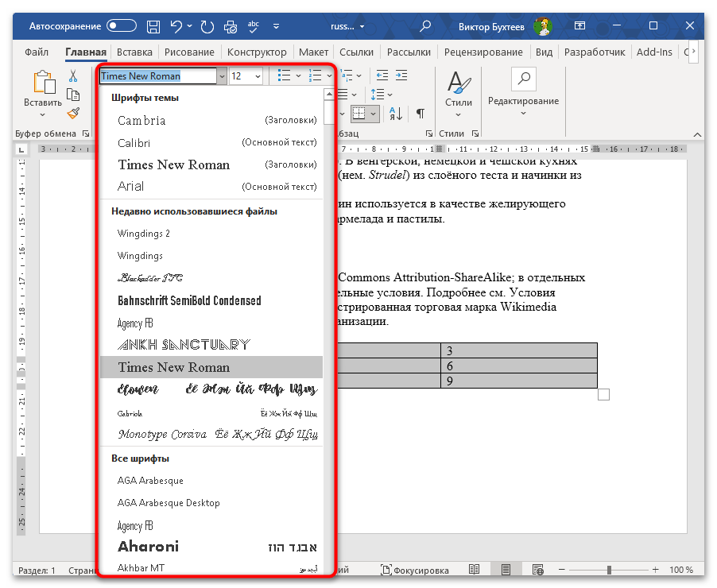Viewport: 717px width, 588px height.
Task: Open the Стили gallery icon
Action: click(459, 89)
